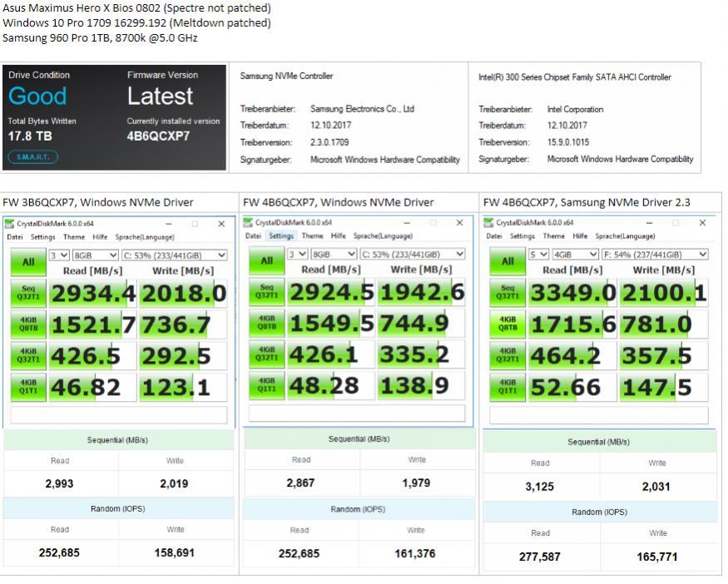Run 4KiB Q1T1 test in FW 3B6QCXP7 window
The image size is (728, 584).
[x=28, y=387]
